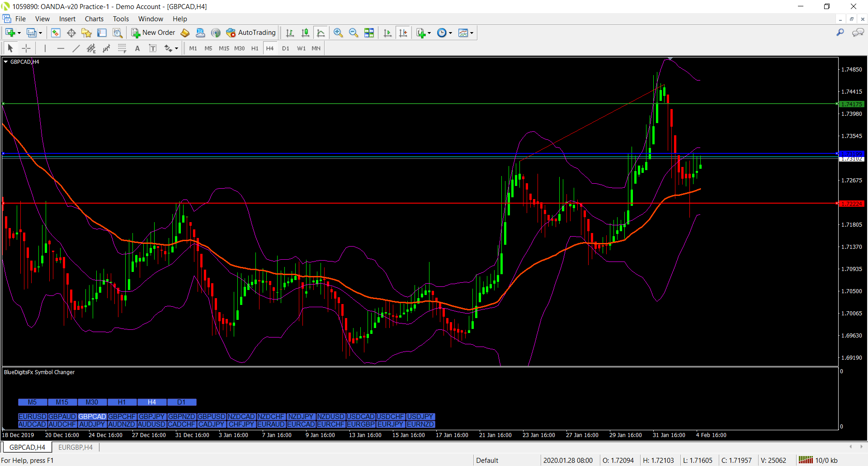Image resolution: width=868 pixels, height=466 pixels.
Task: Click the green 1.74175 price level label
Action: 852,104
